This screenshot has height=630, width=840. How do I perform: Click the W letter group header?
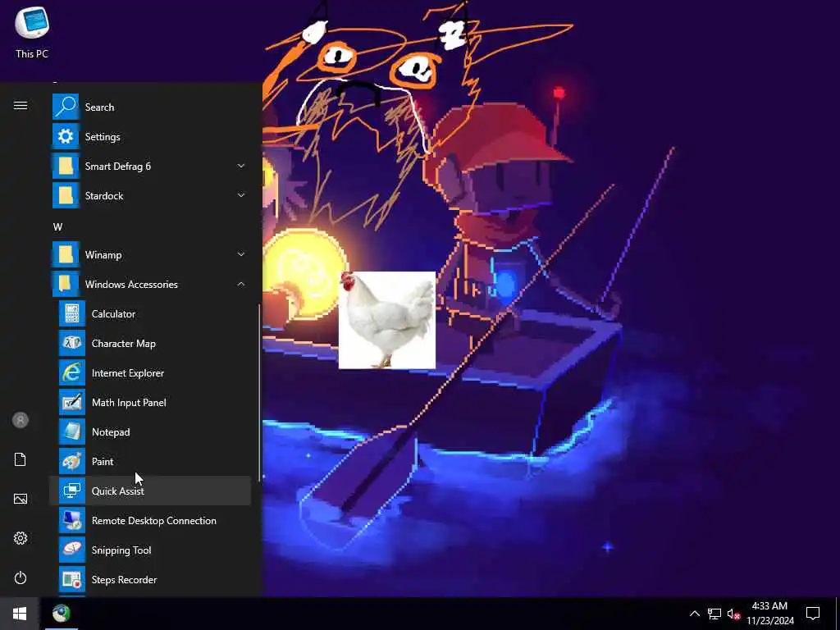58,227
